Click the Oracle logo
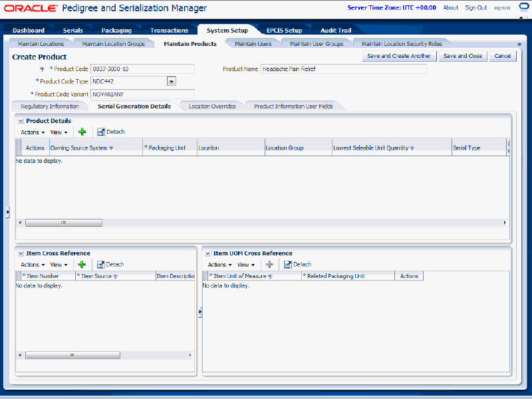 31,8
